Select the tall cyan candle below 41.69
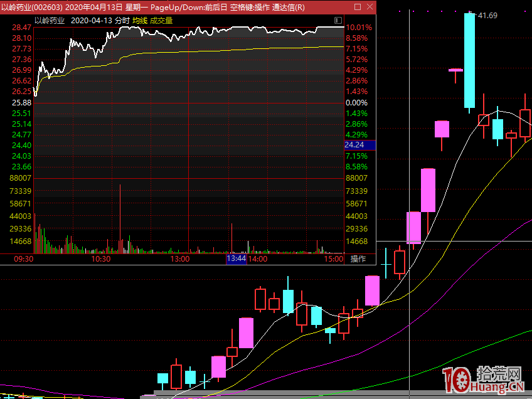This screenshot has width=532, height=399. pos(469,61)
